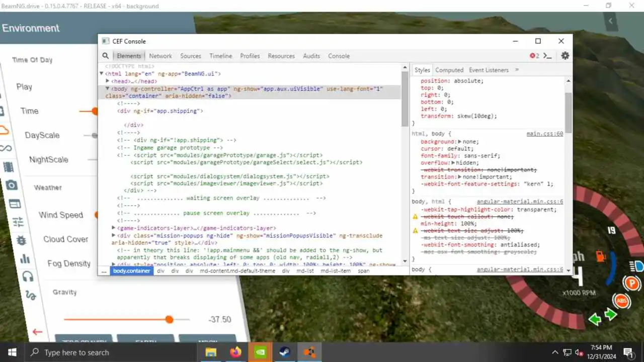Image resolution: width=644 pixels, height=362 pixels.
Task: Open the bar chart performance icon
Action: pos(25,258)
